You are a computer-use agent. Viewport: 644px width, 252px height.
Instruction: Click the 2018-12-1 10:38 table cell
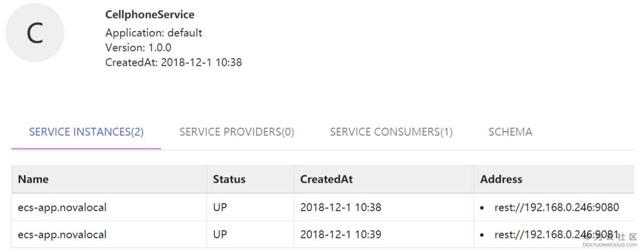(x=341, y=207)
